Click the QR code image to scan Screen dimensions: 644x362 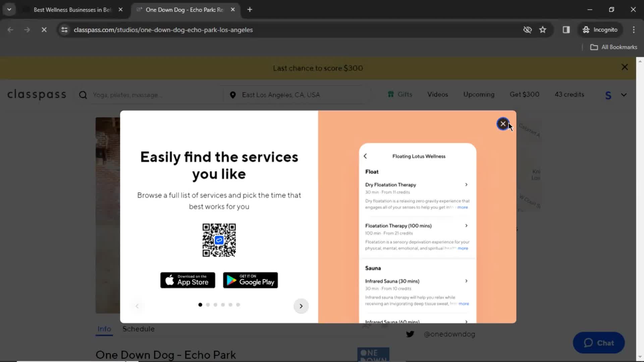[x=219, y=240]
